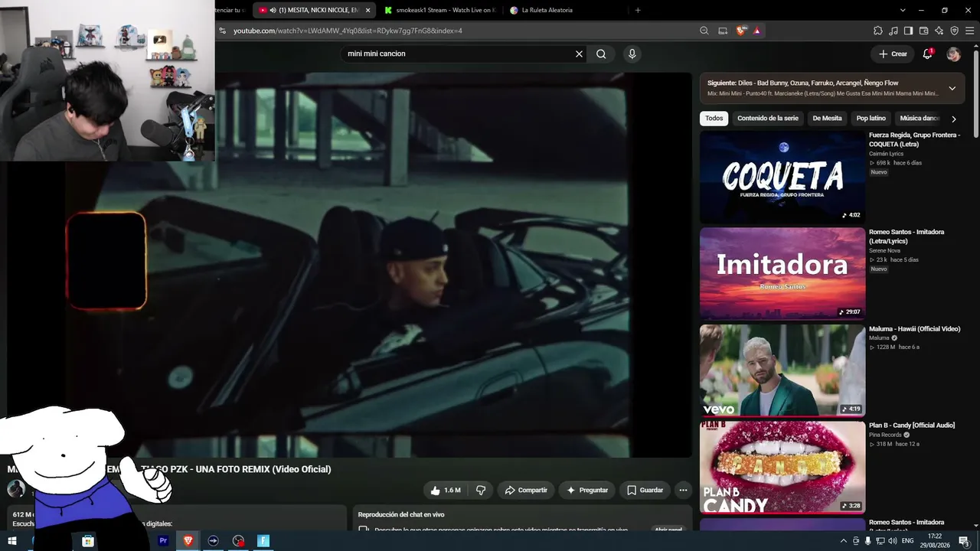This screenshot has height=551, width=980.
Task: Open the media control music-note icon
Action: (x=893, y=31)
